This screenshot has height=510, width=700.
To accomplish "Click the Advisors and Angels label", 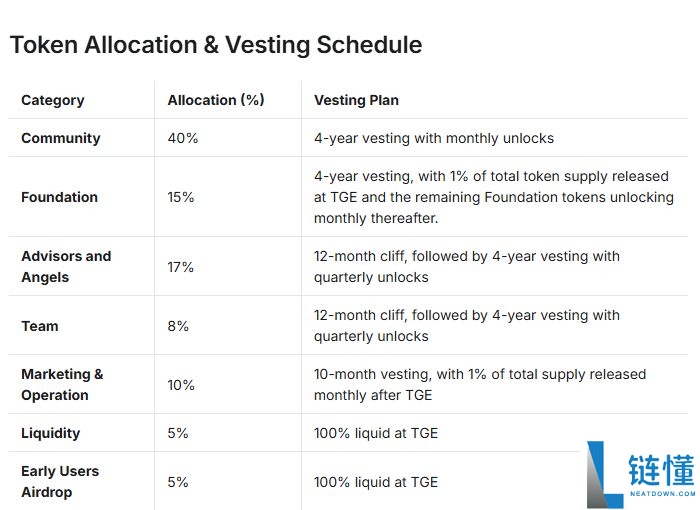I will (66, 266).
